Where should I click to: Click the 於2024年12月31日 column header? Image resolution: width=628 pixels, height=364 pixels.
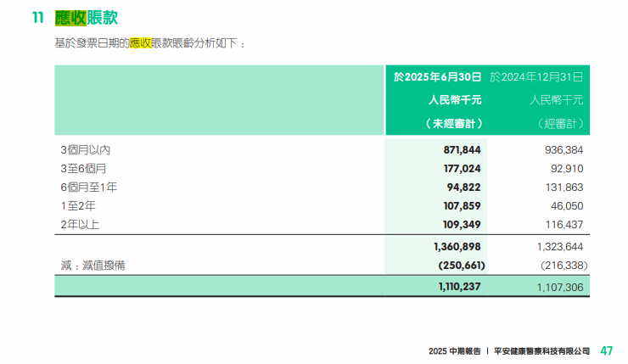pyautogui.click(x=537, y=77)
